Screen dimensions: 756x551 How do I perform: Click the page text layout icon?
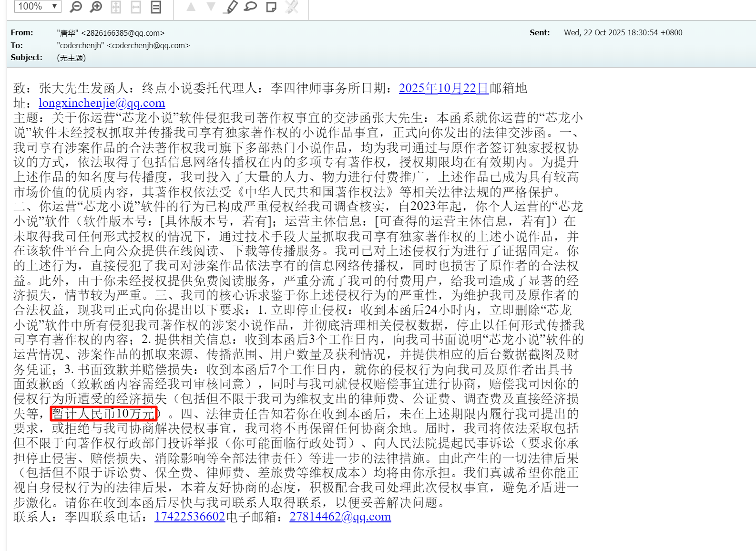click(x=156, y=7)
